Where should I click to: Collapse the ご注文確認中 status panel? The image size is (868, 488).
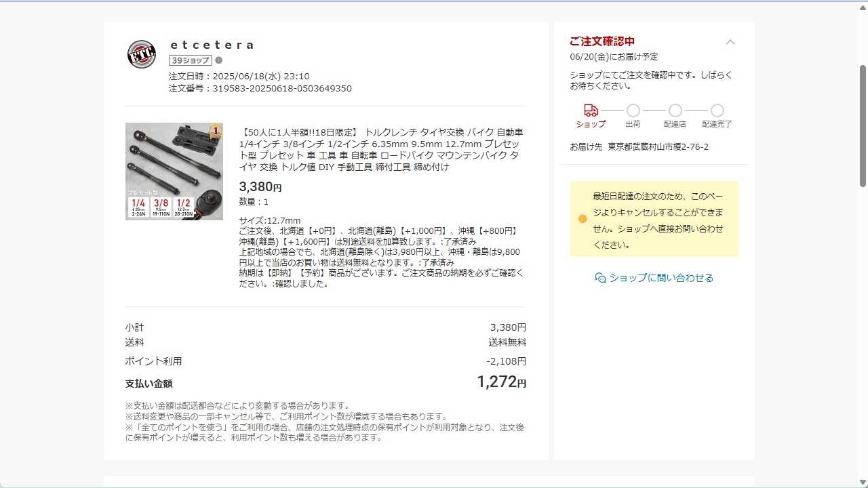(x=730, y=42)
